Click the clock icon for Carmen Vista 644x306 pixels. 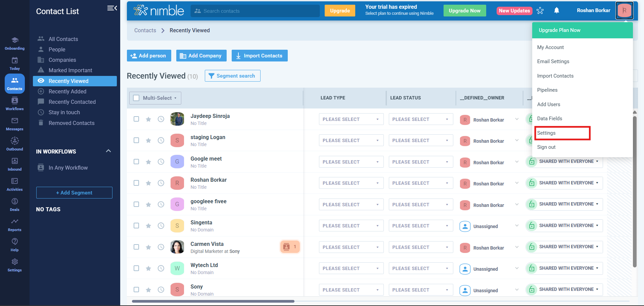(161, 247)
